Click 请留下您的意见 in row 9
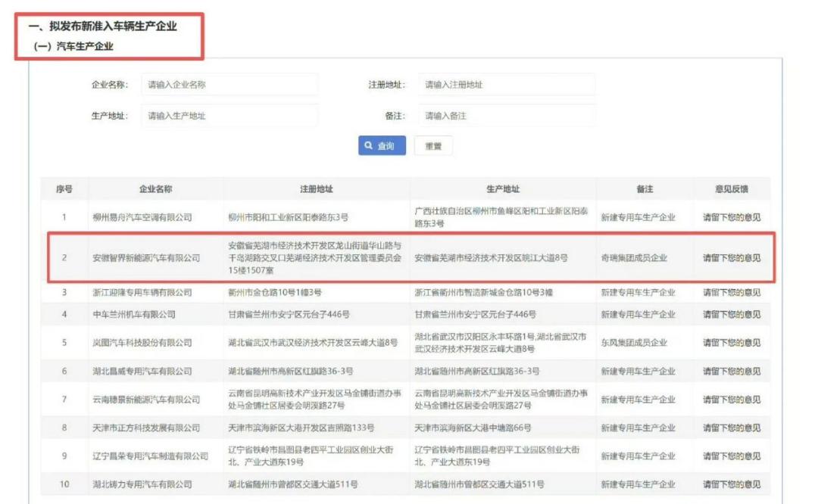Viewport: 818px width, 504px height. [732, 456]
